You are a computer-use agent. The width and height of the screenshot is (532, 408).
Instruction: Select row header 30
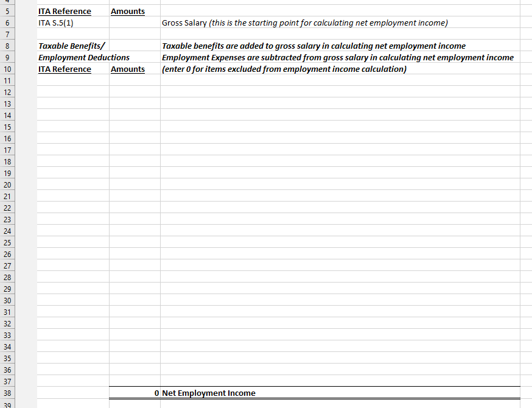pos(7,300)
